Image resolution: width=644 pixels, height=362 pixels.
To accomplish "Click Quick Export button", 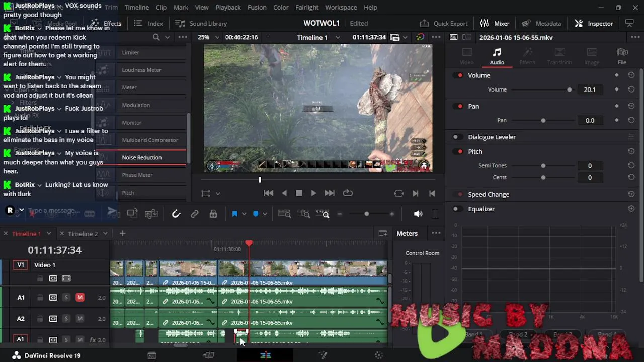I will pyautogui.click(x=443, y=24).
